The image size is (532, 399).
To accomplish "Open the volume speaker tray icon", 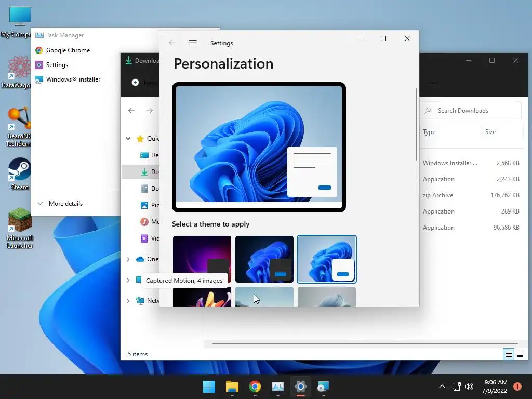I will pos(469,387).
